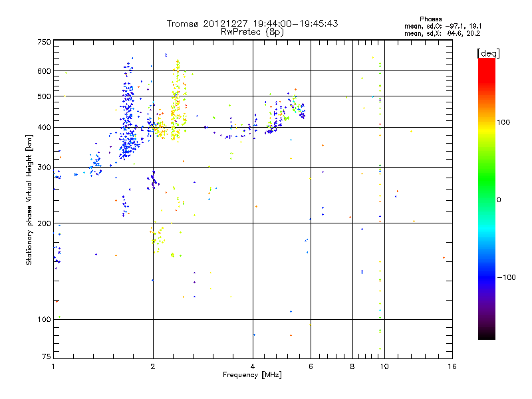532x399 pixels.
Task: Click the [deg] colorbar unit label
Action: pos(487,53)
